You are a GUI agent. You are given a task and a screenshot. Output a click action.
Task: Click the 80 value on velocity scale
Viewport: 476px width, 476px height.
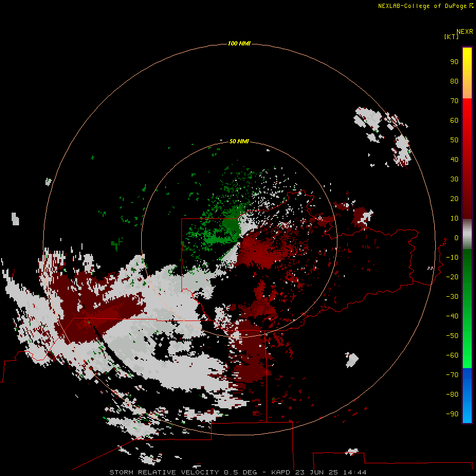(x=454, y=81)
